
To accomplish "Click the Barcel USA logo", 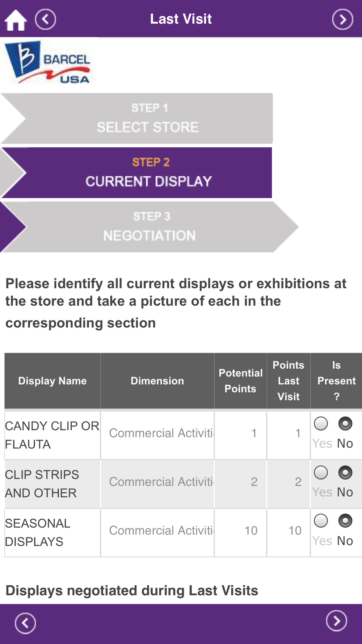I will 48,62.
